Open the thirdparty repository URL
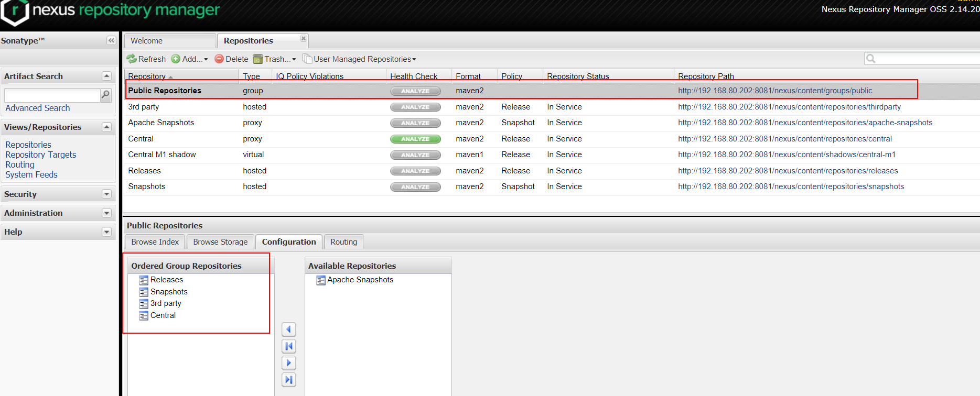This screenshot has height=396, width=980. [789, 107]
